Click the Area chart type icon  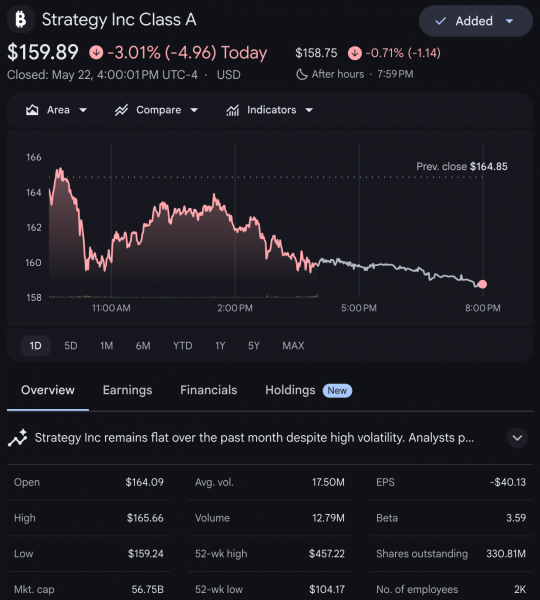(32, 110)
